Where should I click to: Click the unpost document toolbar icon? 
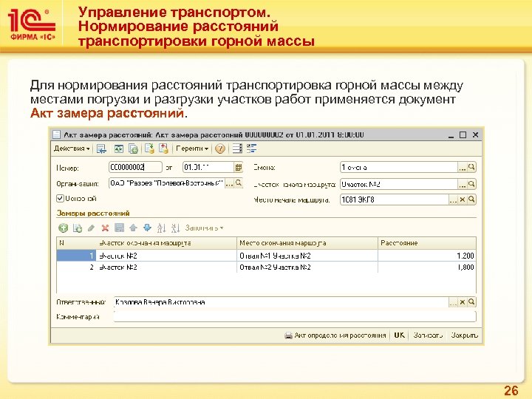[163, 149]
